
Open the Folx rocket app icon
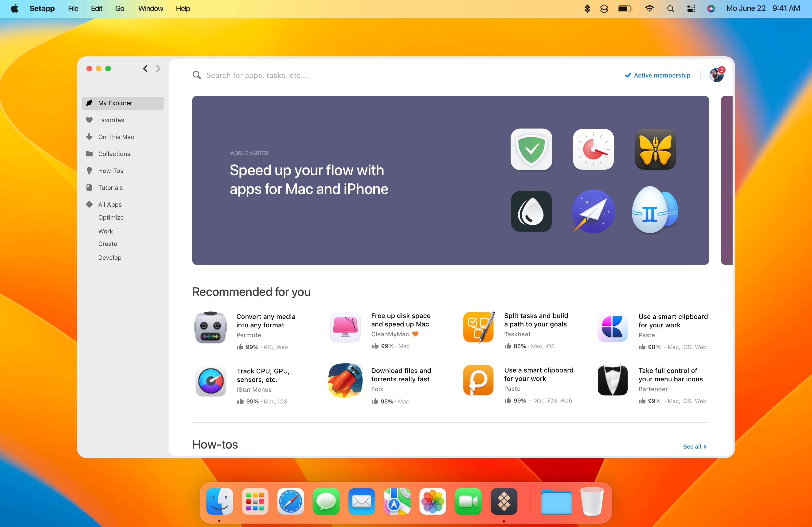pyautogui.click(x=345, y=380)
